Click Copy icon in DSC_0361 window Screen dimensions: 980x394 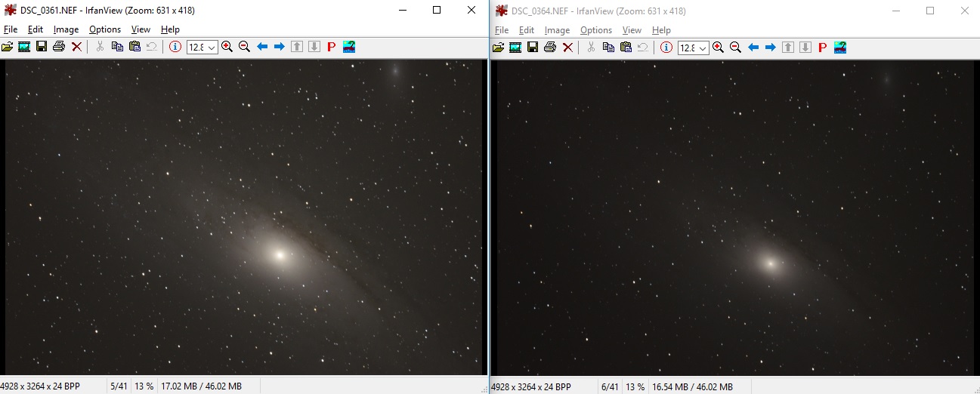[117, 47]
